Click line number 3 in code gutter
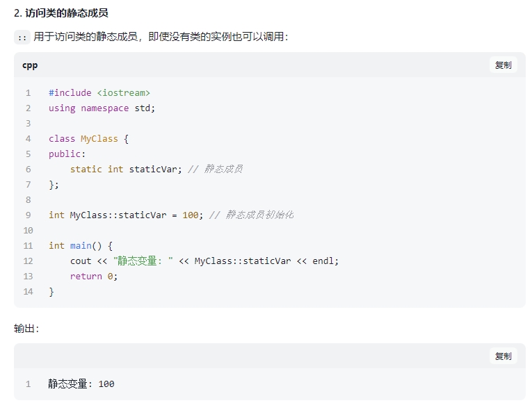Viewport: 532px width, 403px height. pos(28,124)
